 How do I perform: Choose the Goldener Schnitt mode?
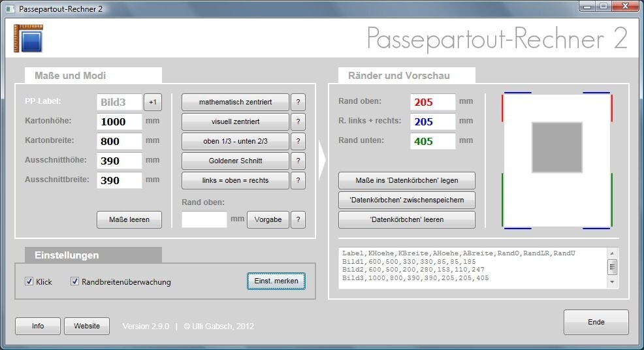[235, 161]
